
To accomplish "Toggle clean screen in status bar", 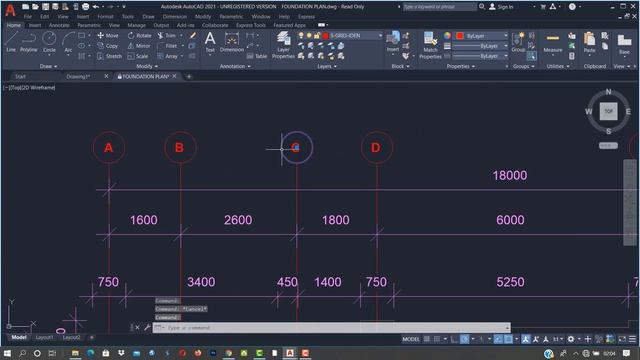I will click(x=622, y=339).
